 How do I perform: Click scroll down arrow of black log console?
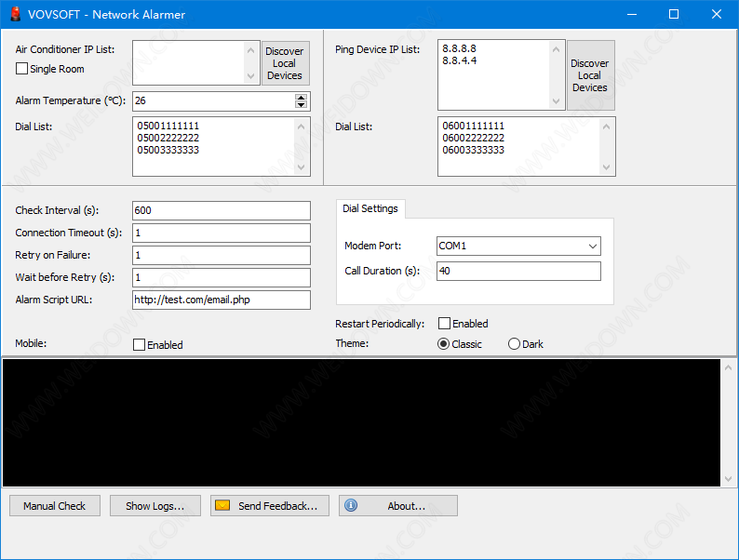[728, 479]
